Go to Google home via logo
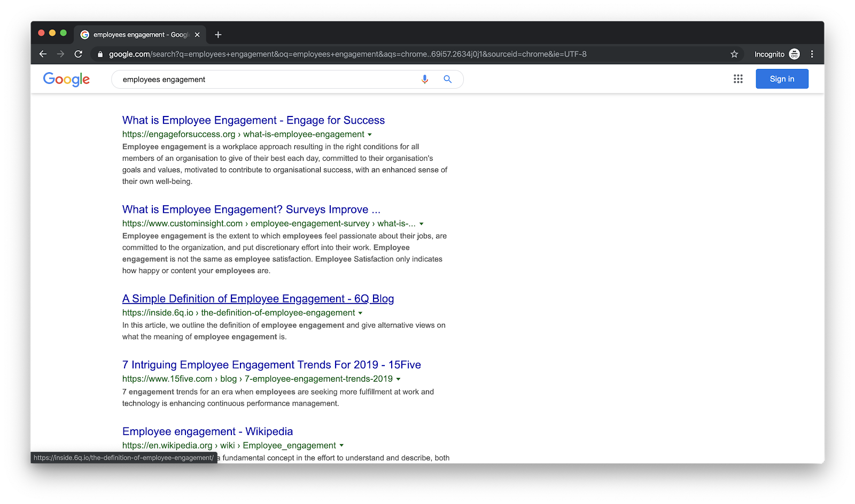This screenshot has width=855, height=504. pos(66,79)
